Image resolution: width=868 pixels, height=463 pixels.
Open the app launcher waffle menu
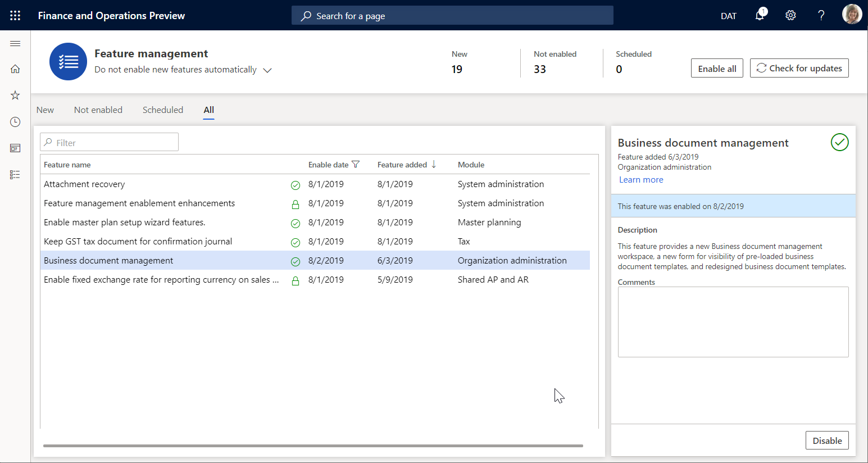[15, 16]
